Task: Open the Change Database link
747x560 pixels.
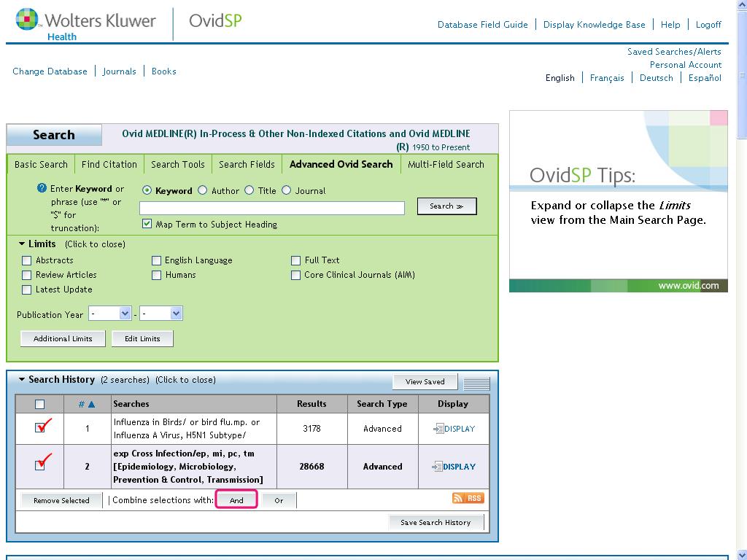Action: [x=50, y=71]
